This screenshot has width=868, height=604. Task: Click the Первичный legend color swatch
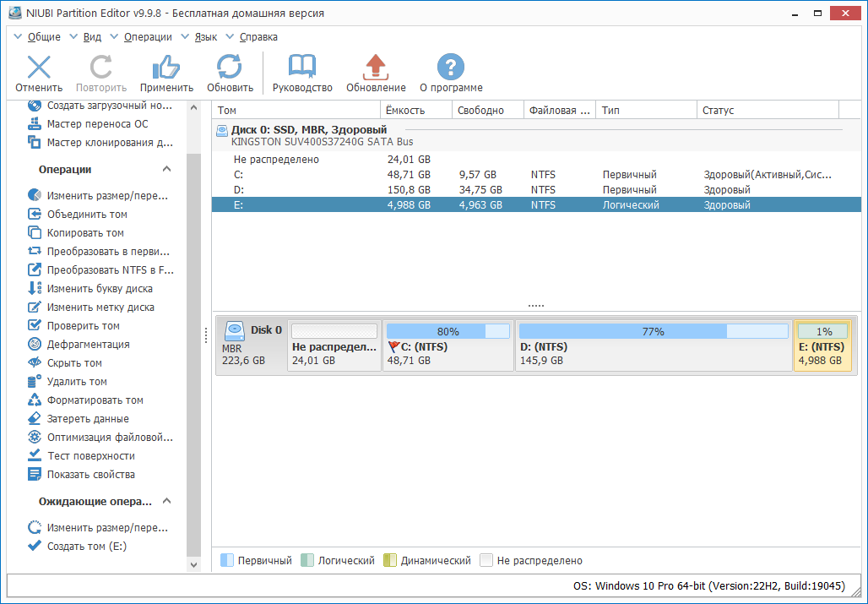coord(227,561)
